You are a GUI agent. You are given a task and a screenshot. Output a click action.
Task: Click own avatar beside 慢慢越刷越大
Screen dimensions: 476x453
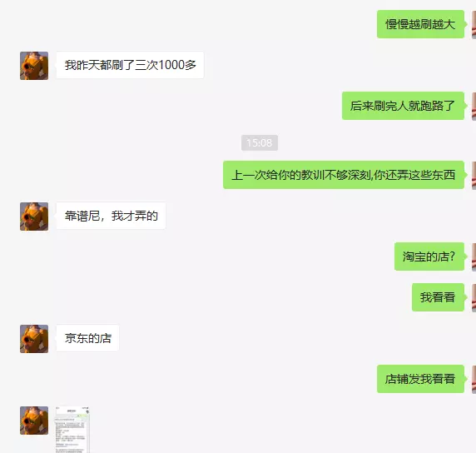474,24
